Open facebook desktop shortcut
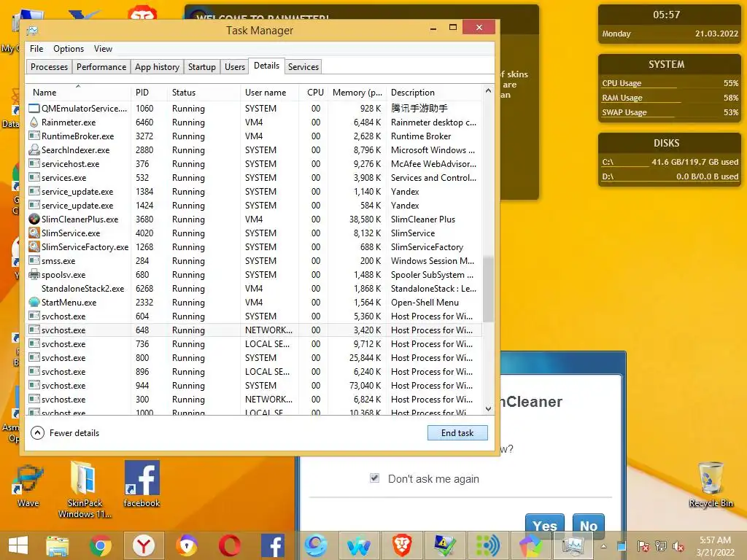Viewport: 747px width, 560px height. (x=142, y=484)
